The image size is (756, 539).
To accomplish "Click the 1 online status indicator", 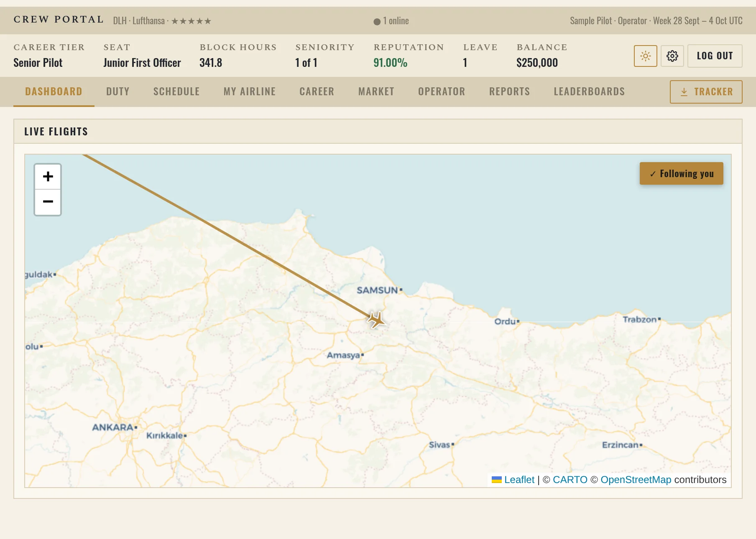I will point(391,21).
